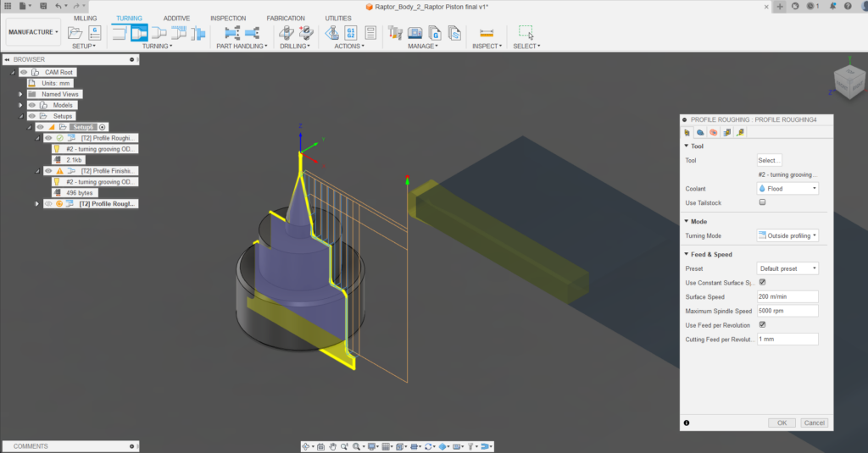This screenshot has height=453, width=868.
Task: Expand the Named Views tree node
Action: pyautogui.click(x=20, y=94)
